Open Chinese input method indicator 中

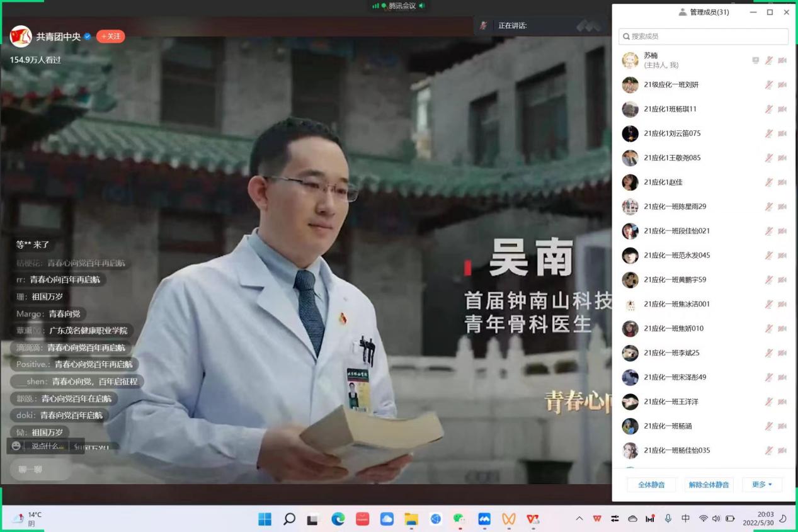tap(685, 519)
